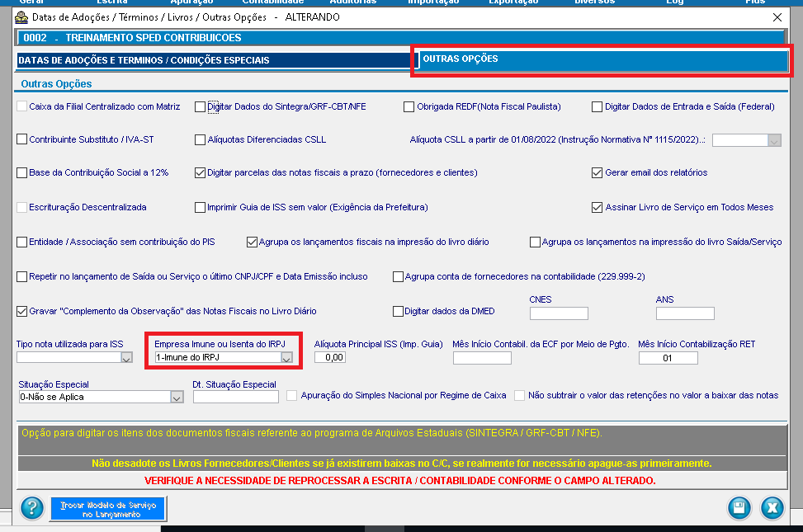
Task: Enable Alíquotas Diferenciadas CSLL checkbox
Action: (201, 139)
